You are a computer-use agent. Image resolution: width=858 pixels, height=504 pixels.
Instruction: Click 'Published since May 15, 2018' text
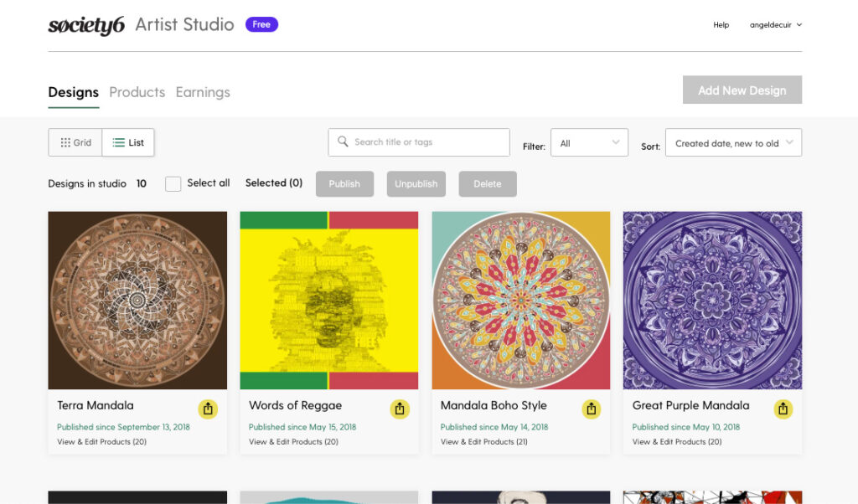(x=302, y=427)
